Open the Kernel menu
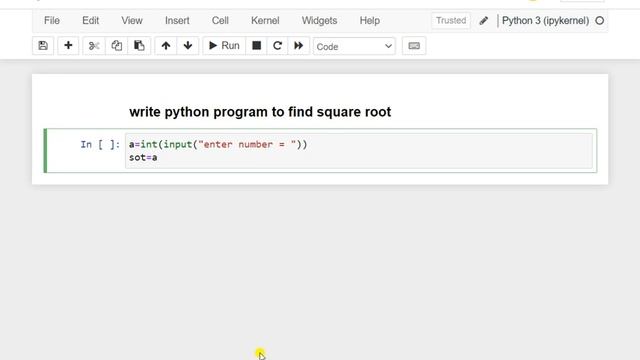This screenshot has width=640, height=360. click(x=265, y=20)
